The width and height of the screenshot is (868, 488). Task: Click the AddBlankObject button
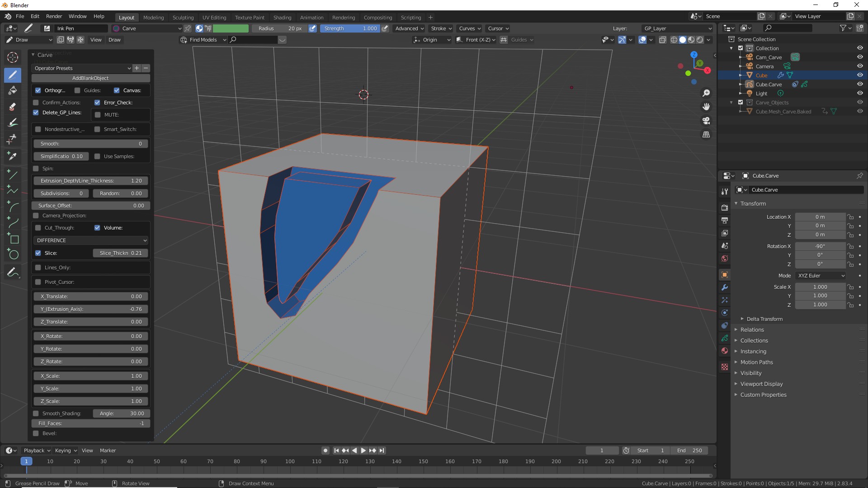tap(90, 78)
